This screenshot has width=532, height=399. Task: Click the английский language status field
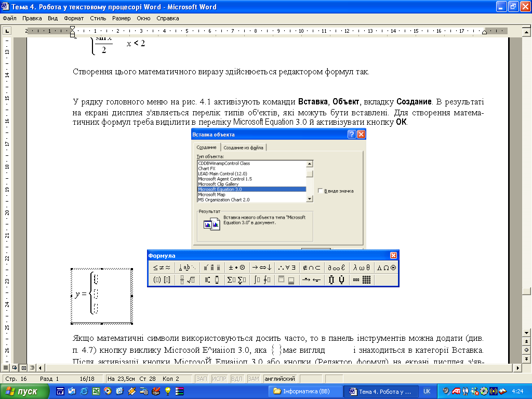280,379
